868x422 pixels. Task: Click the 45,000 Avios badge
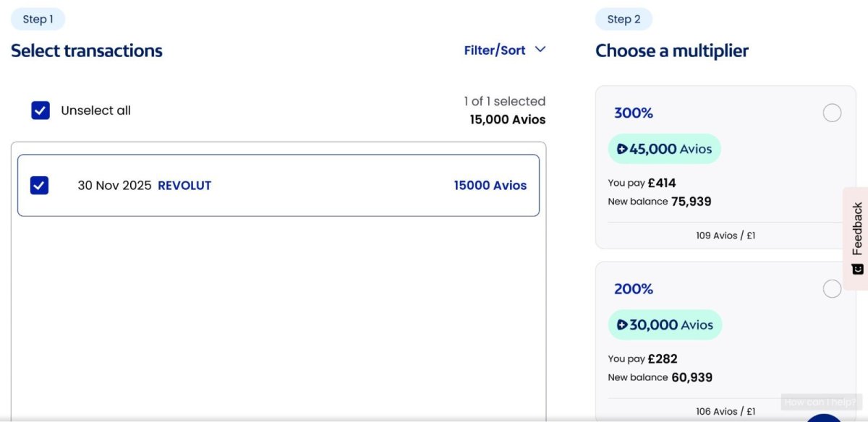(664, 150)
